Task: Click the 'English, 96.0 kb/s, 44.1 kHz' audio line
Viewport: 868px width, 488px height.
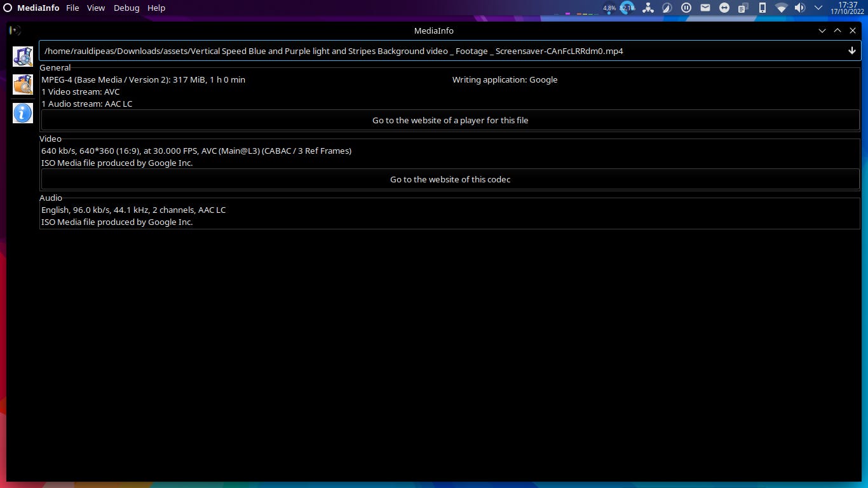Action: coord(133,210)
